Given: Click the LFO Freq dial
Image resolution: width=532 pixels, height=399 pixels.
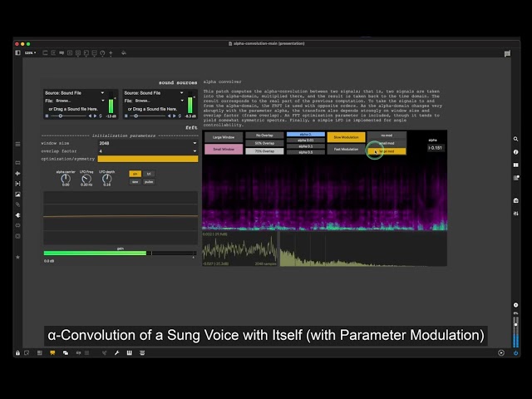Looking at the screenshot, I should pos(86,179).
